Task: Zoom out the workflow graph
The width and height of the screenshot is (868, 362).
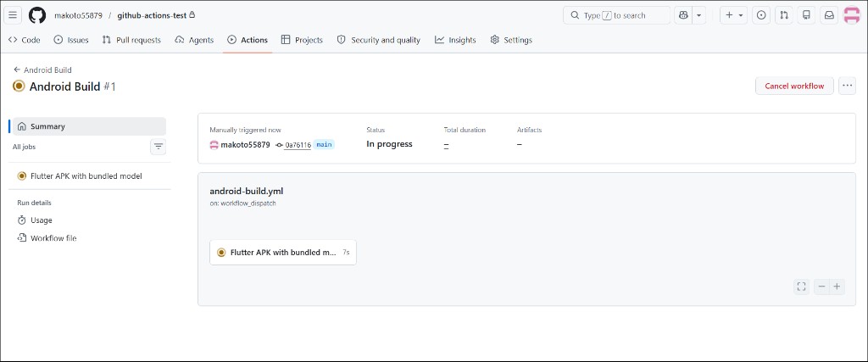Action: (821, 287)
